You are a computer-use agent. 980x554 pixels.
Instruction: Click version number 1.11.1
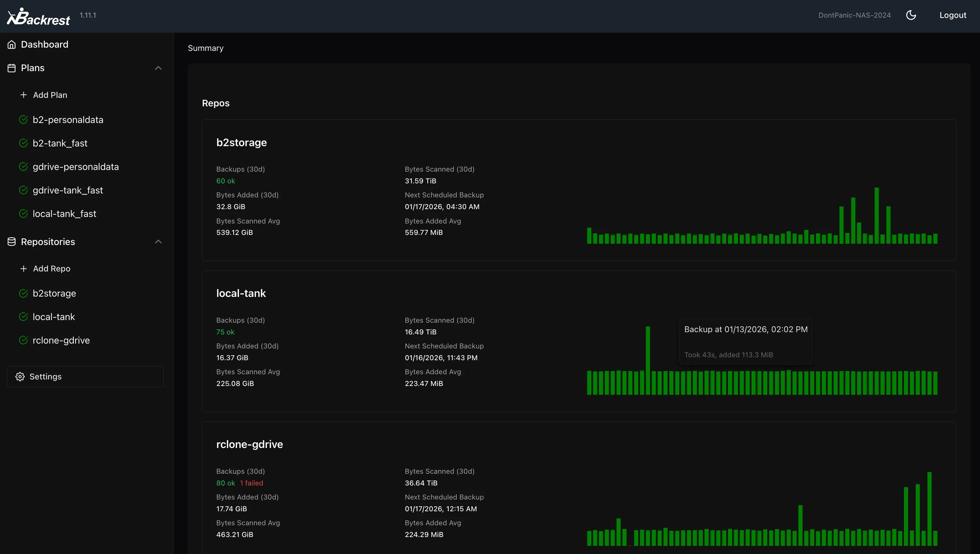click(x=88, y=15)
